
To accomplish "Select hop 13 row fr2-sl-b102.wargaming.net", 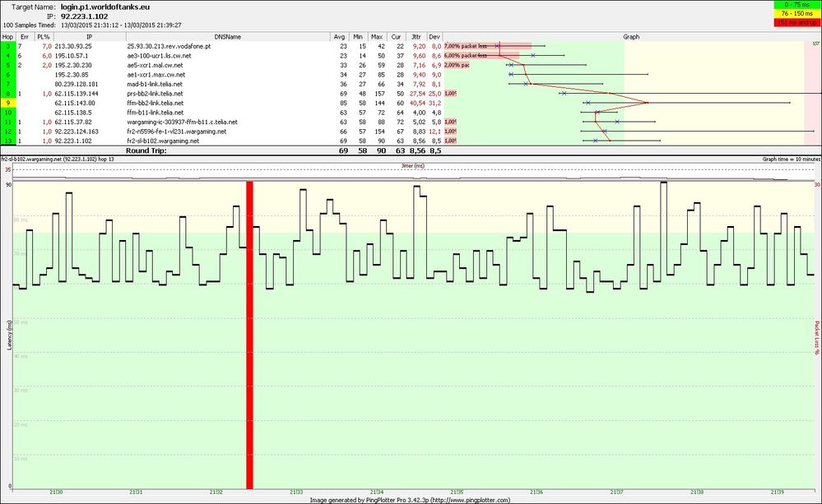I will [x=165, y=140].
